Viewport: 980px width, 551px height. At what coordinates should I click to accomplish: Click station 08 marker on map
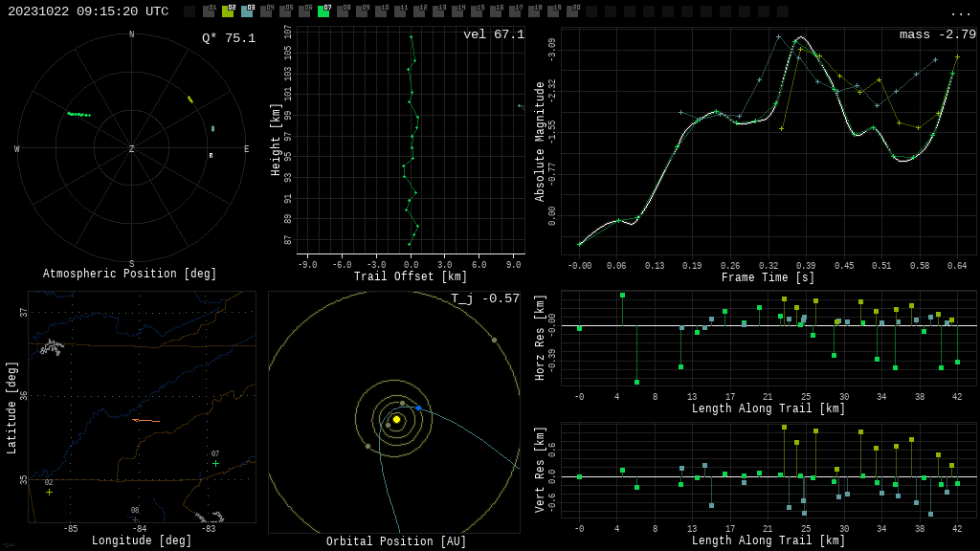tap(135, 518)
